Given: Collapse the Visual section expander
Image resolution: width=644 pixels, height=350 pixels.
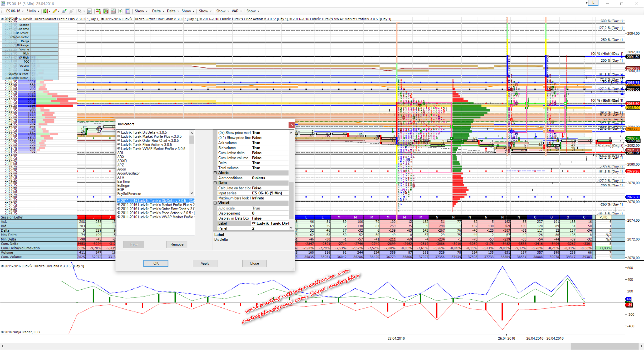Looking at the screenshot, I should click(x=215, y=203).
